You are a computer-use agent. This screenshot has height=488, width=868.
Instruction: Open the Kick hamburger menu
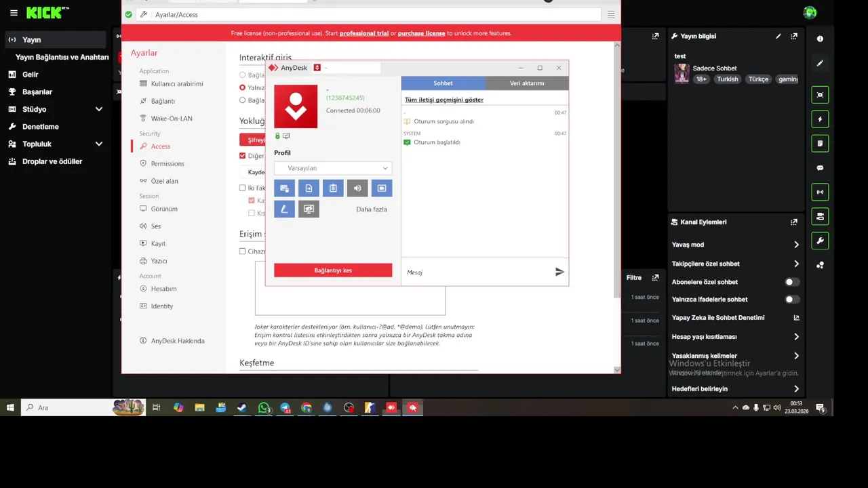click(x=14, y=13)
